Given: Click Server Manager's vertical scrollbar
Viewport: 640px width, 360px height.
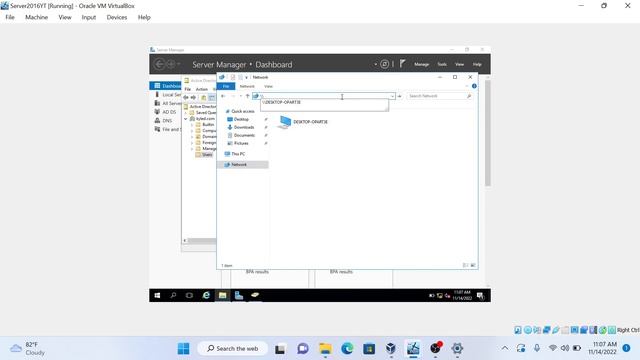Looking at the screenshot, I should (x=488, y=133).
